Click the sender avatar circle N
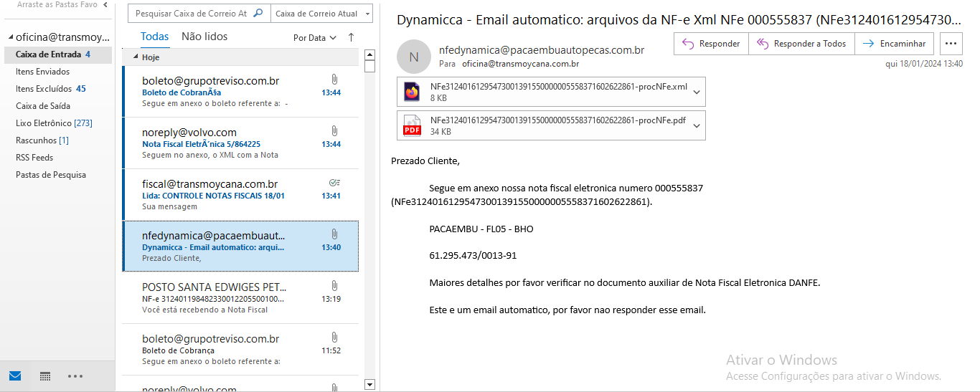The width and height of the screenshot is (980, 392). [x=413, y=57]
